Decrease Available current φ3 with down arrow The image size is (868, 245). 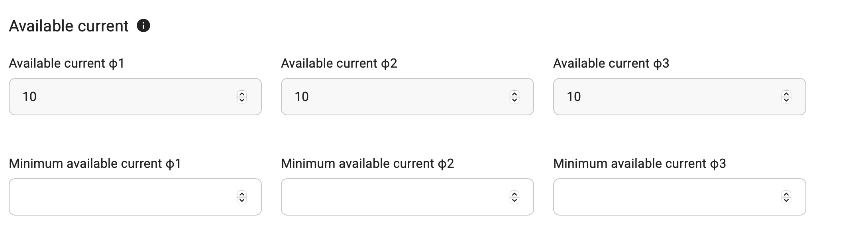pyautogui.click(x=786, y=100)
